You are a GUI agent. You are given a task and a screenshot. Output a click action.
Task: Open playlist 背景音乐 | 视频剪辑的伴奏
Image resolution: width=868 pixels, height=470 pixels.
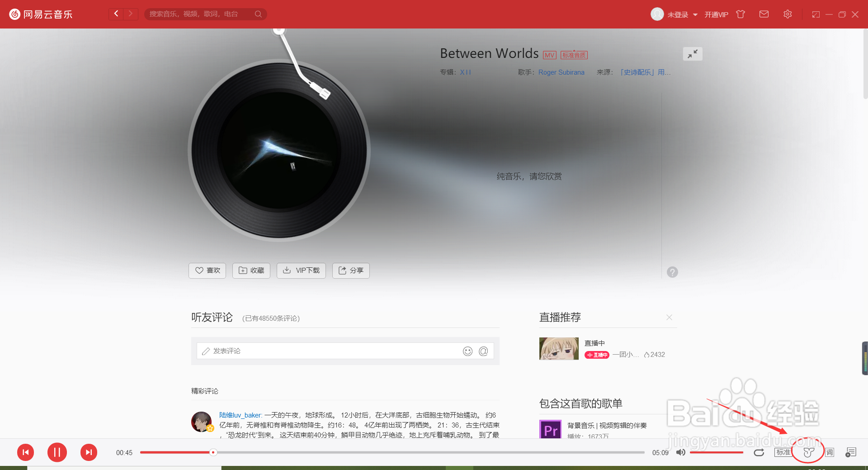pos(607,426)
